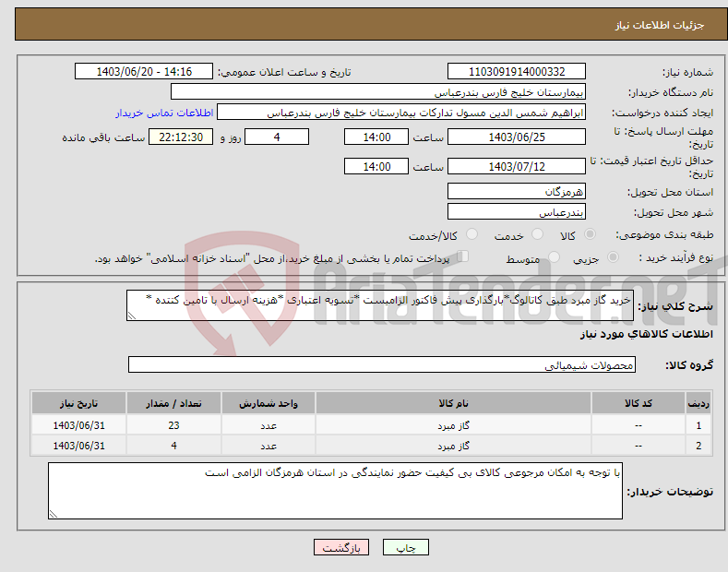Select the متوسط purchase type radio

(x=554, y=257)
